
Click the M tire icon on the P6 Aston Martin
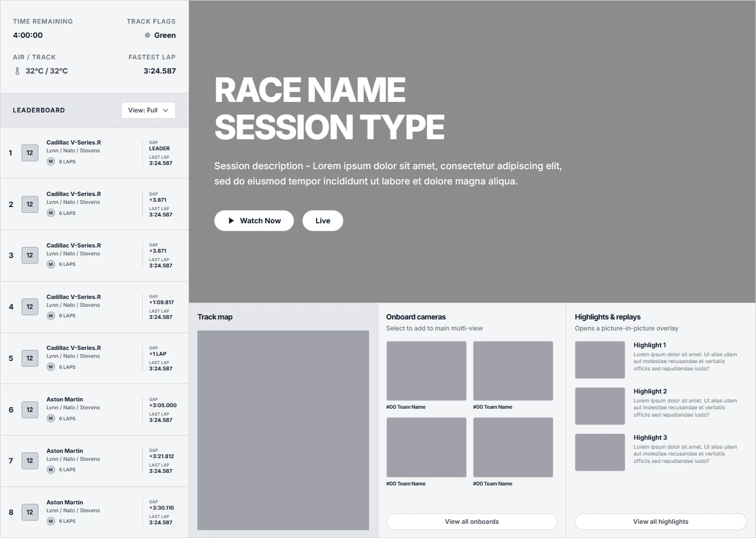tap(50, 418)
